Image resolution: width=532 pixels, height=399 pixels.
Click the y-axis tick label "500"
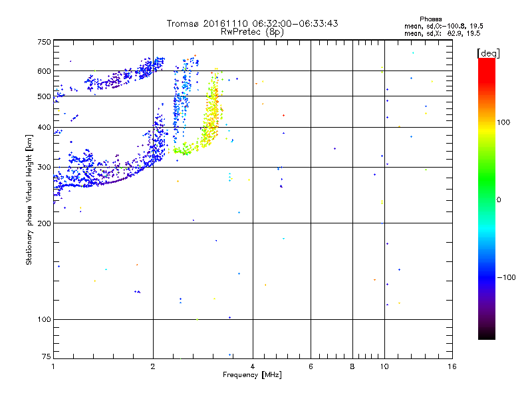[x=44, y=96]
